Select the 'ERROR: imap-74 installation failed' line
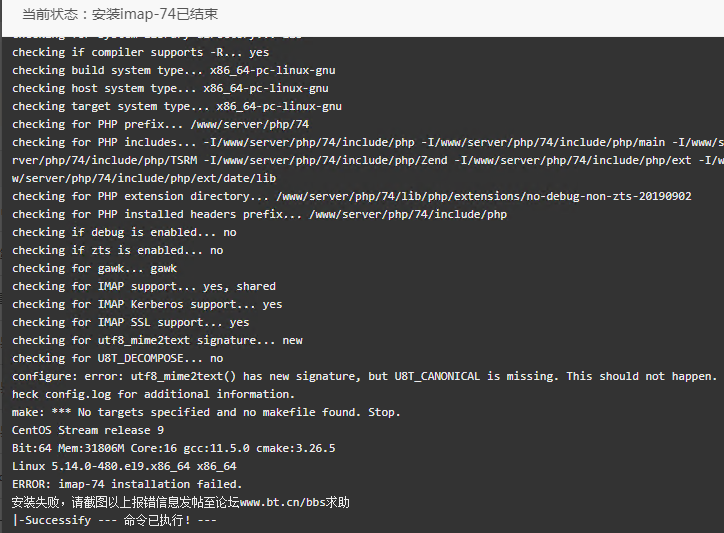724x533 pixels. coord(127,484)
